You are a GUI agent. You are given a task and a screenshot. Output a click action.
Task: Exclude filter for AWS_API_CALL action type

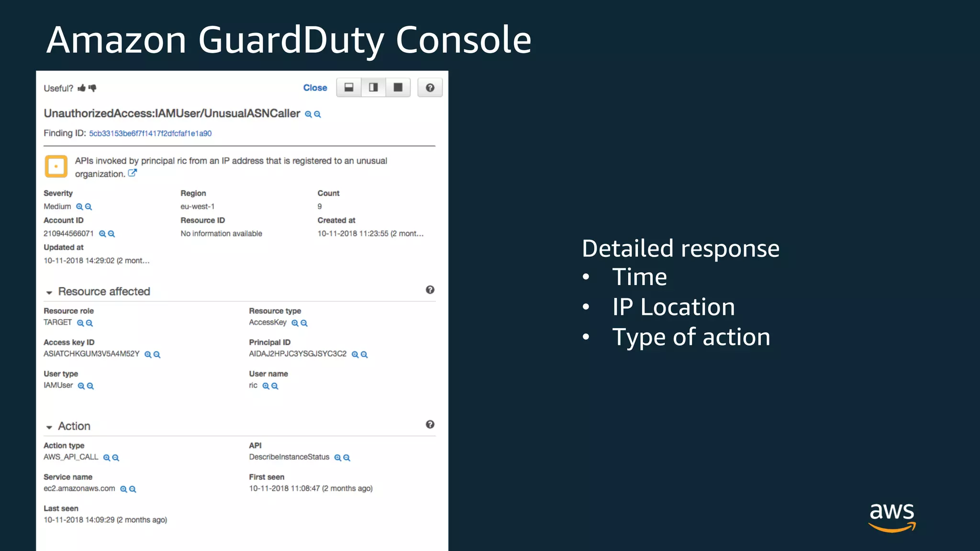coord(116,458)
